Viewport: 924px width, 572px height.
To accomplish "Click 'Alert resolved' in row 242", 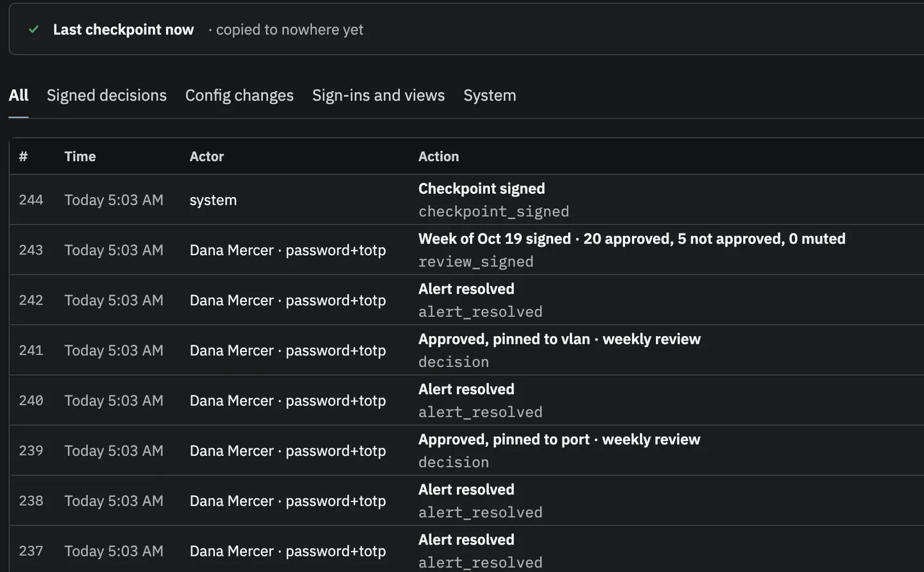I will [466, 289].
